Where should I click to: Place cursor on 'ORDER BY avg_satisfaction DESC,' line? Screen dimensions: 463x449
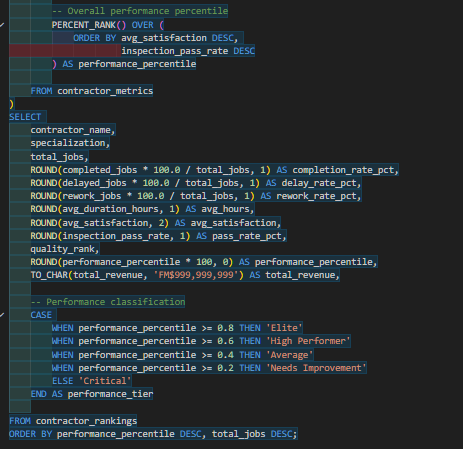coord(156,38)
